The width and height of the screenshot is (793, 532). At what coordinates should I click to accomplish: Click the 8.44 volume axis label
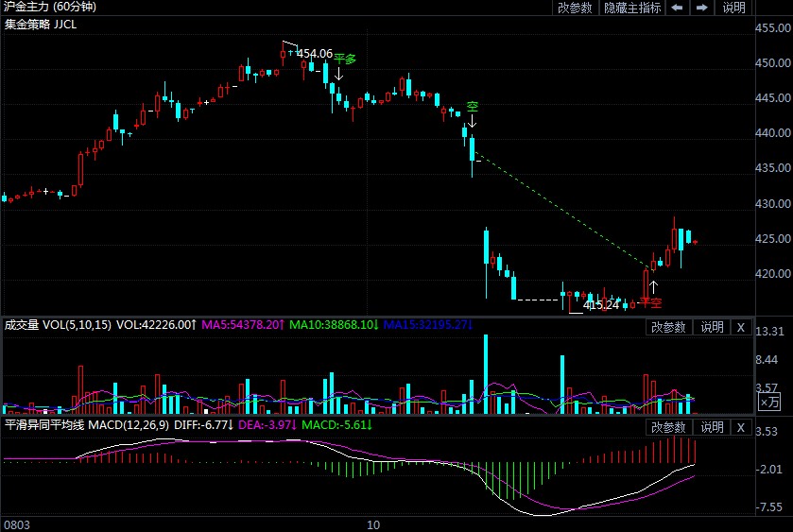(x=767, y=360)
